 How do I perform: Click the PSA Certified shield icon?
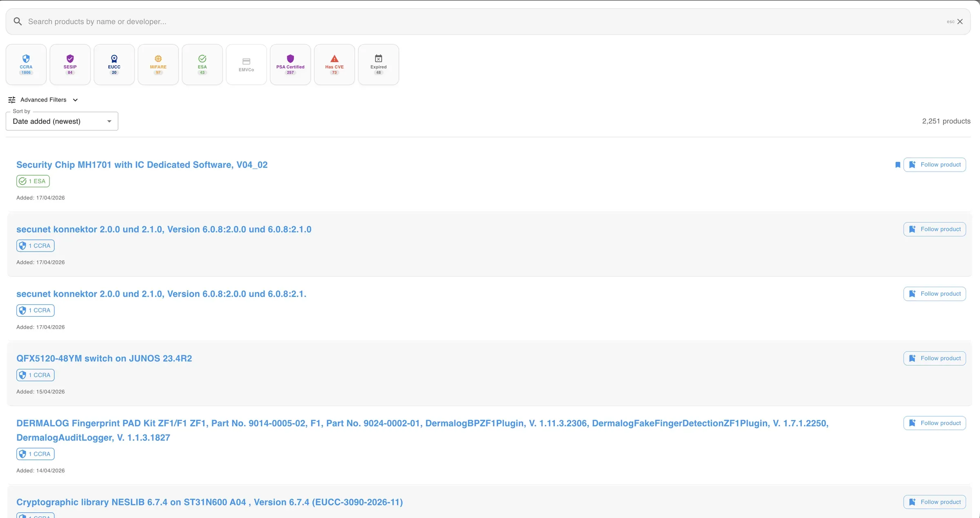(x=290, y=58)
